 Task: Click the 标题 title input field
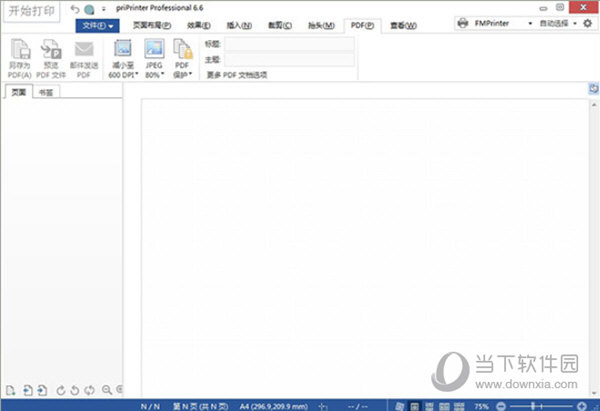[289, 44]
